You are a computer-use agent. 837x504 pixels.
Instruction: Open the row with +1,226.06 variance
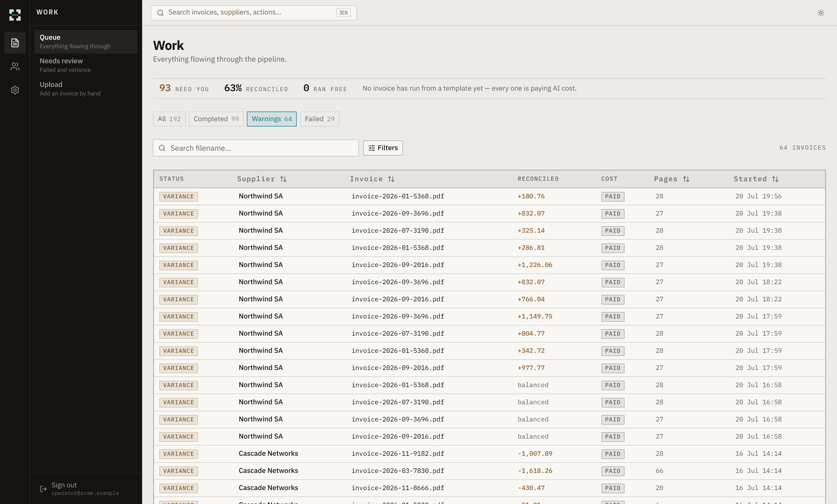[x=489, y=265]
